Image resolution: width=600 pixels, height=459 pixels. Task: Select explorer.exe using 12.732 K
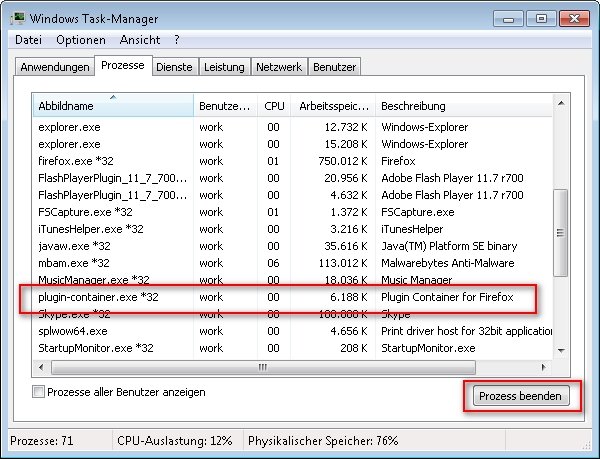click(x=293, y=127)
